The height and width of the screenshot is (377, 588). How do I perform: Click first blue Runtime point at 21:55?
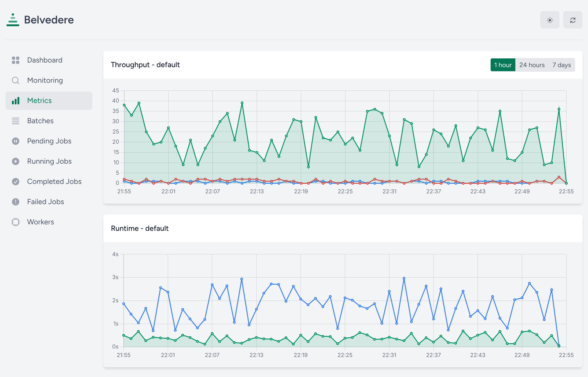(x=124, y=304)
